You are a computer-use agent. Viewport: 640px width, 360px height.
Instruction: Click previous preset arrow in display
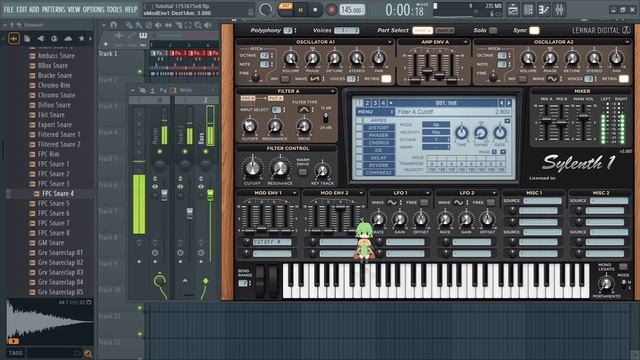tap(502, 103)
